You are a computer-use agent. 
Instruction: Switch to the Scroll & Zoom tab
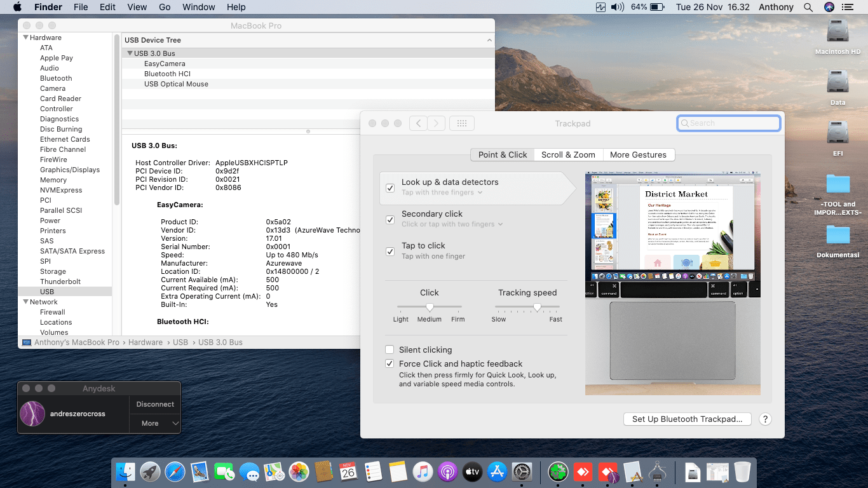(x=568, y=154)
